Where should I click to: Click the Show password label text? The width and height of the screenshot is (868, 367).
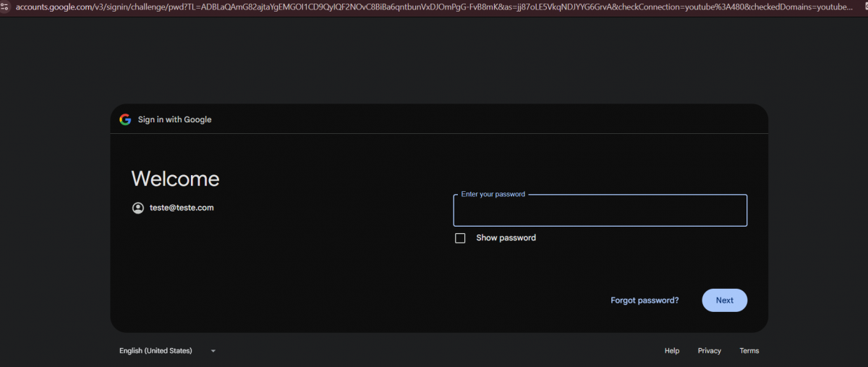[506, 238]
